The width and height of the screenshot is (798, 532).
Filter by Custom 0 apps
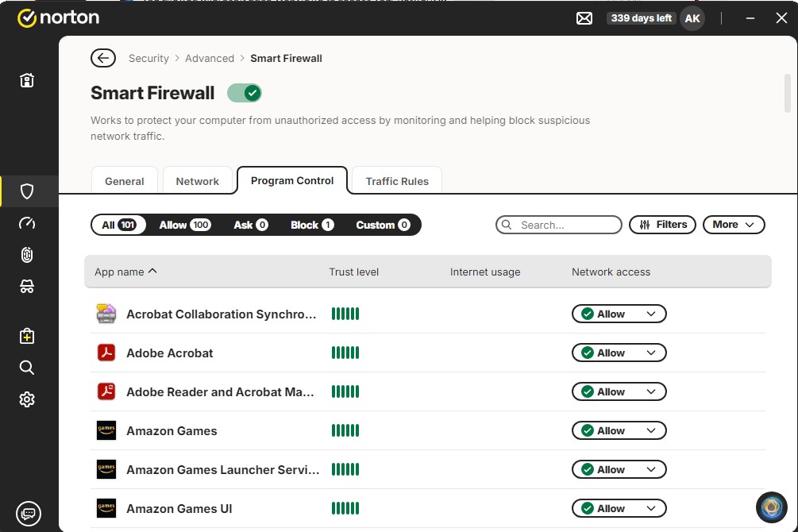383,225
